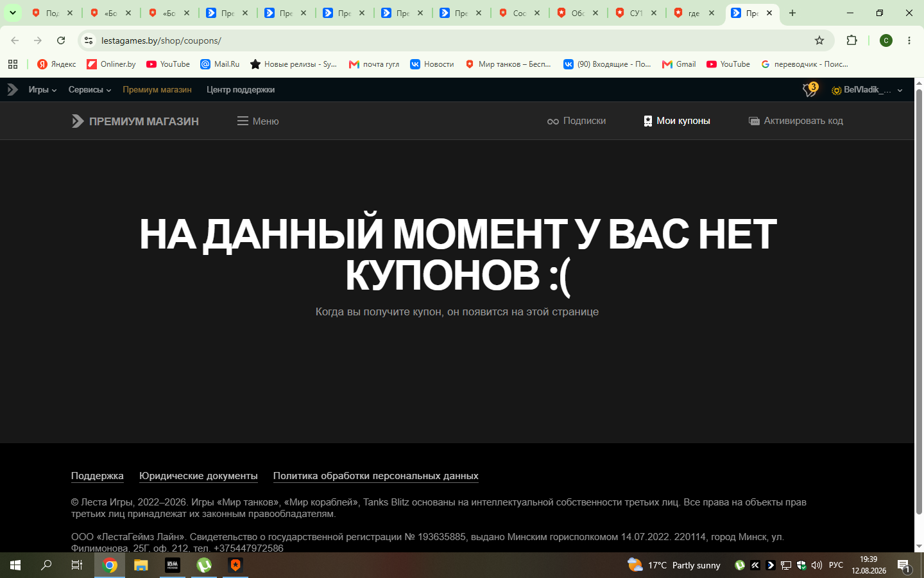Open the Новости bookmark
Screen dimensions: 924x578
pos(432,64)
